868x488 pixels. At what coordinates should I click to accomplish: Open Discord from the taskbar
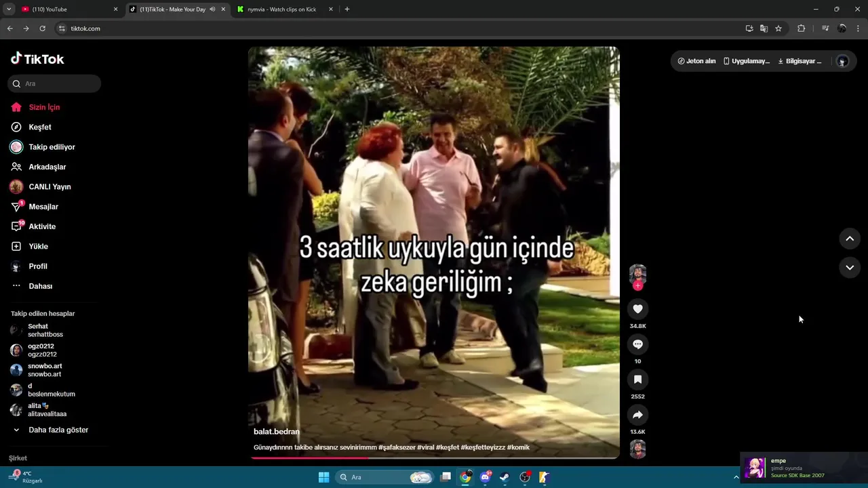(x=486, y=477)
